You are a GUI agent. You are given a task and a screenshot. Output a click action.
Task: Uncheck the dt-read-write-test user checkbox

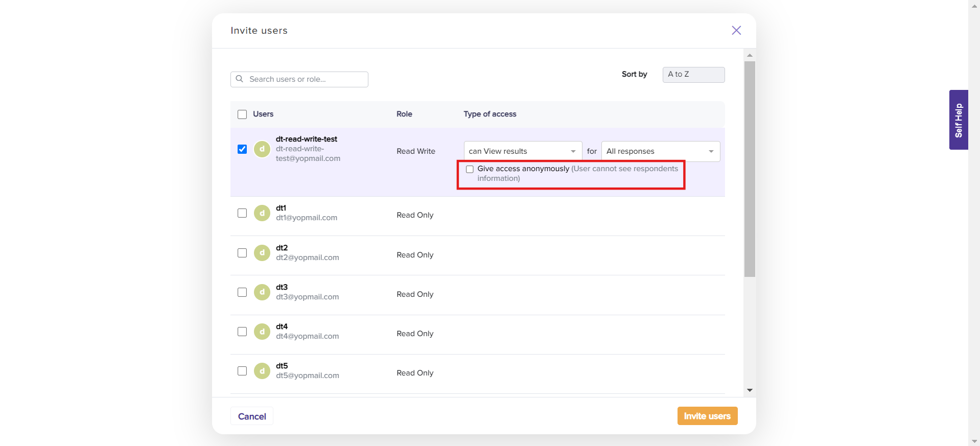coord(242,149)
